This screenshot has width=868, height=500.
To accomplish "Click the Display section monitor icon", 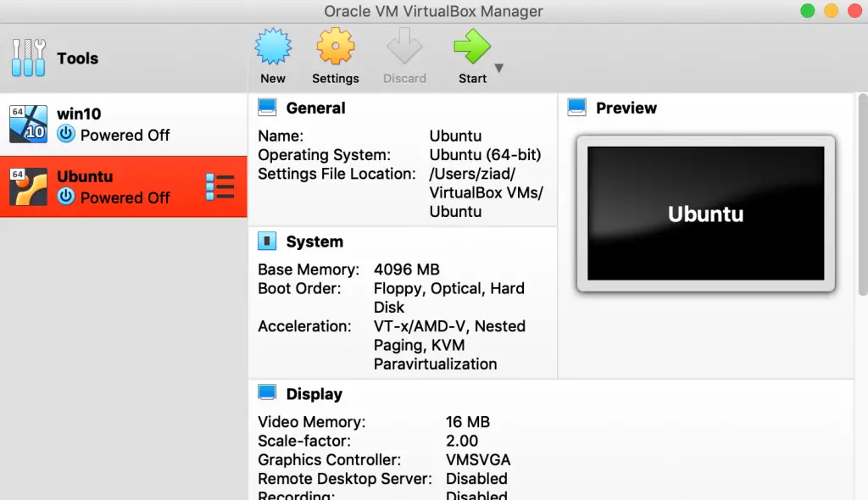I will coord(267,393).
